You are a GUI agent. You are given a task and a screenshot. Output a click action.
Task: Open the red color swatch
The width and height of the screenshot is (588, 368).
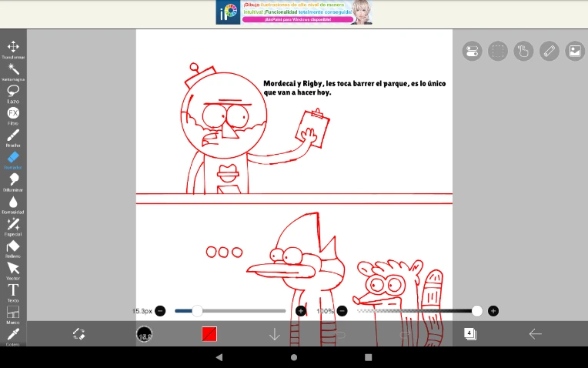(209, 334)
